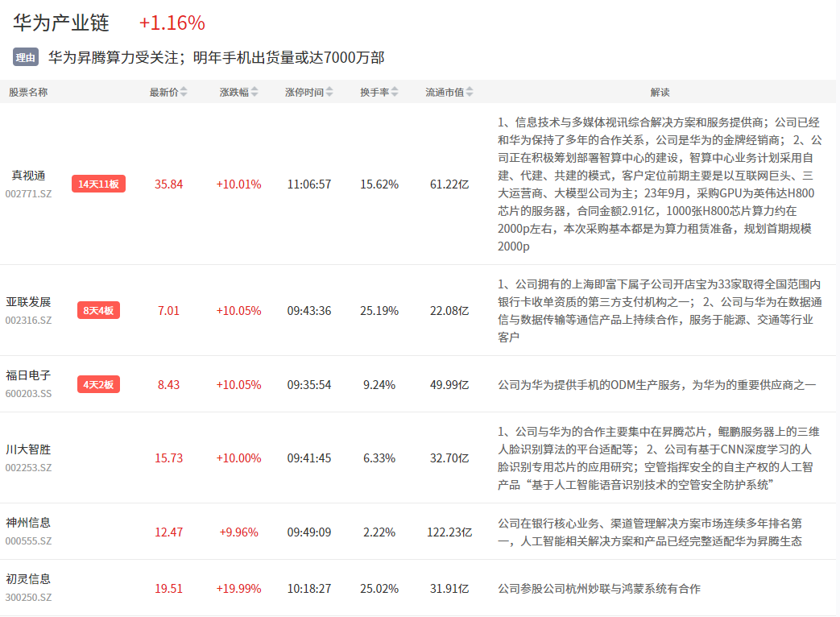840x617 pixels.
Task: Sort by 换手率 arrow icon
Action: click(x=395, y=92)
